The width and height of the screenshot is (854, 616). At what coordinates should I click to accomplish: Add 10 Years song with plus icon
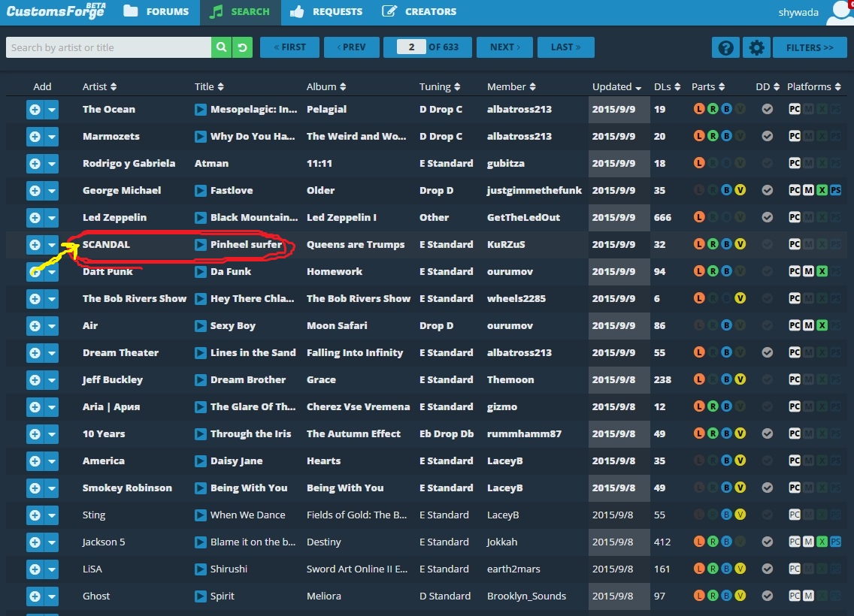click(x=35, y=433)
